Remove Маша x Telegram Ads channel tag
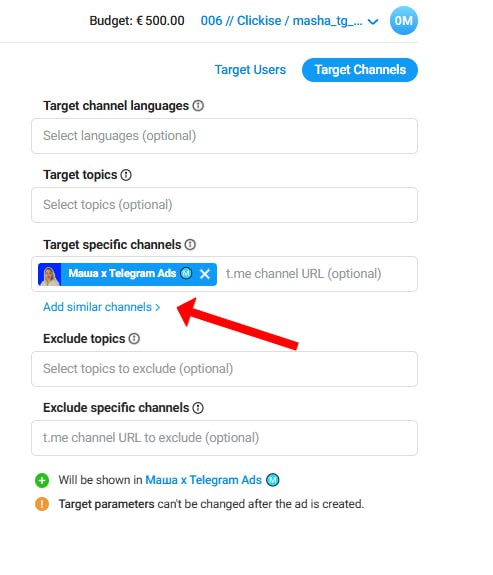This screenshot has height=575, width=493. [205, 274]
